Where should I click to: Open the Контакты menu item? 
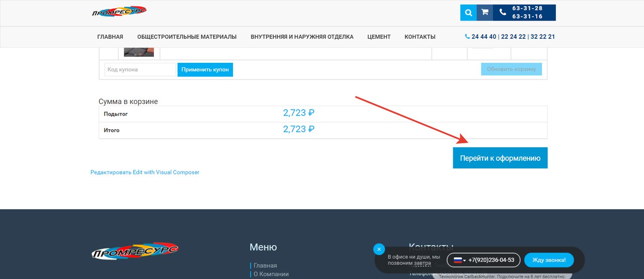pyautogui.click(x=420, y=37)
